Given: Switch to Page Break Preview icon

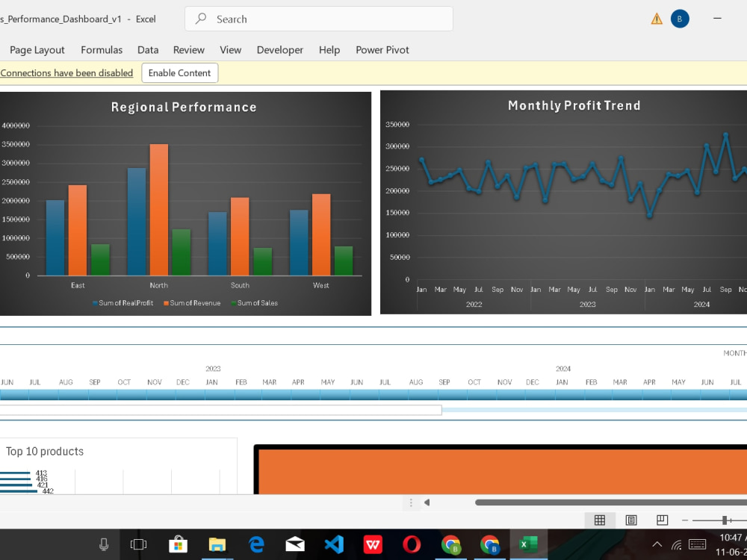Looking at the screenshot, I should pos(662,520).
